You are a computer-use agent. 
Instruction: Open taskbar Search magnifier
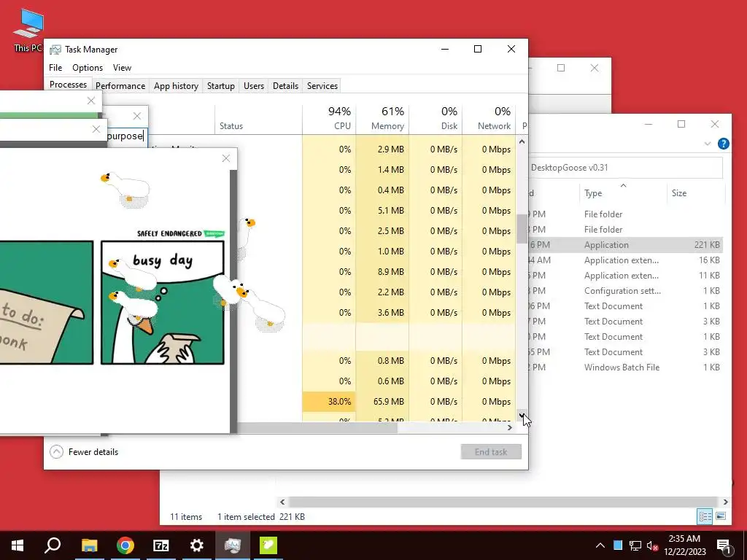pos(53,545)
